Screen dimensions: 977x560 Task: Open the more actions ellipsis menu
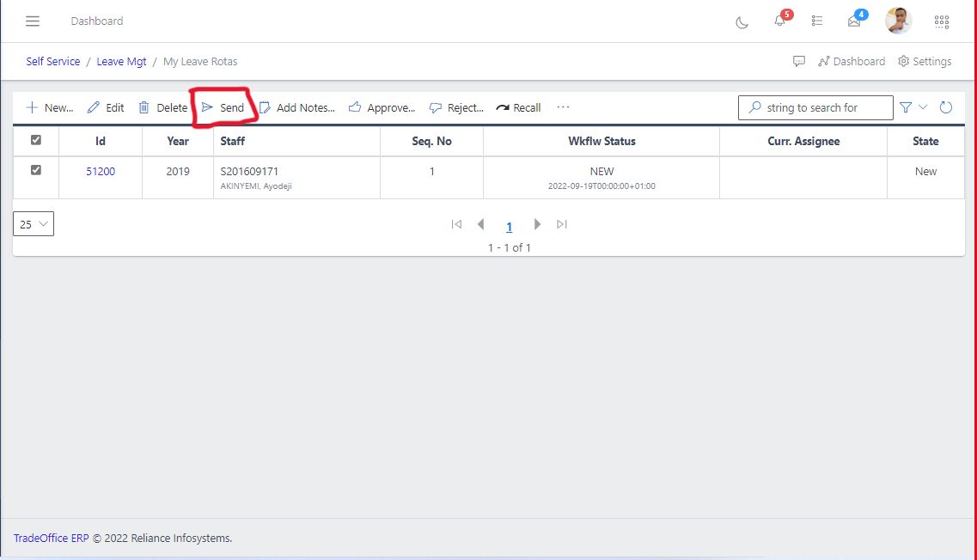pyautogui.click(x=563, y=107)
